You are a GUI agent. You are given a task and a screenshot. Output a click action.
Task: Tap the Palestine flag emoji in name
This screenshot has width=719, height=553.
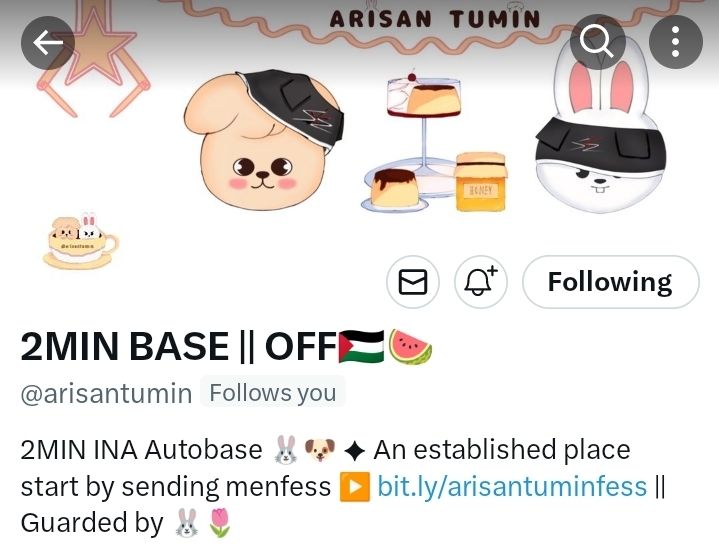361,346
